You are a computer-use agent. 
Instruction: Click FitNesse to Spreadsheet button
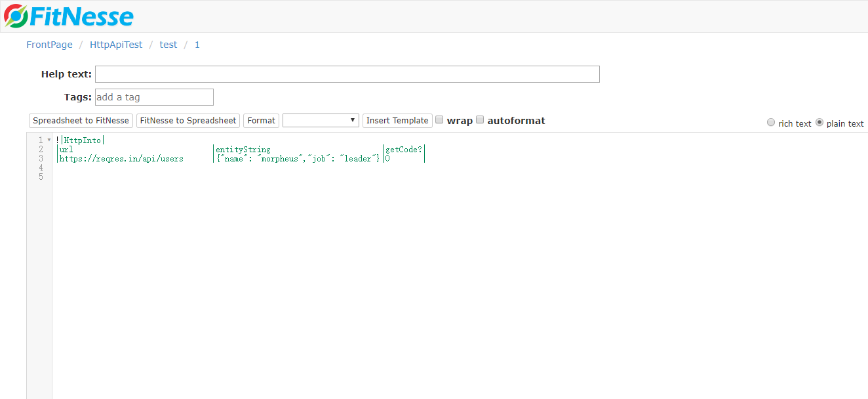(x=188, y=121)
